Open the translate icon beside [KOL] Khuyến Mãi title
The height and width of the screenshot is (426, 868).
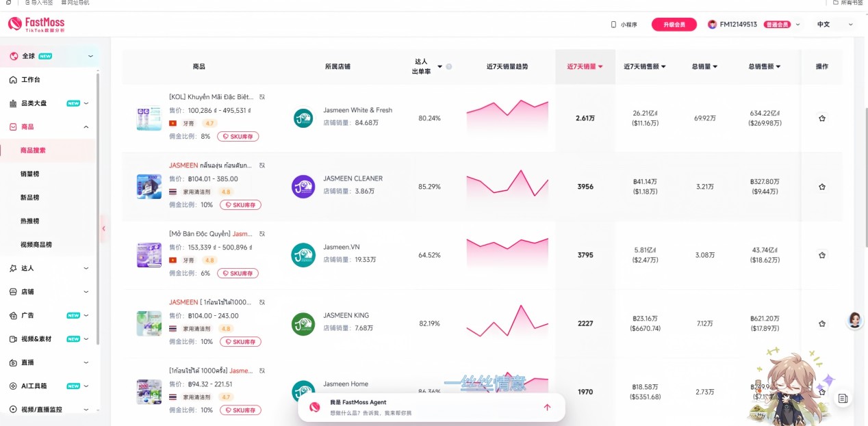(x=262, y=97)
